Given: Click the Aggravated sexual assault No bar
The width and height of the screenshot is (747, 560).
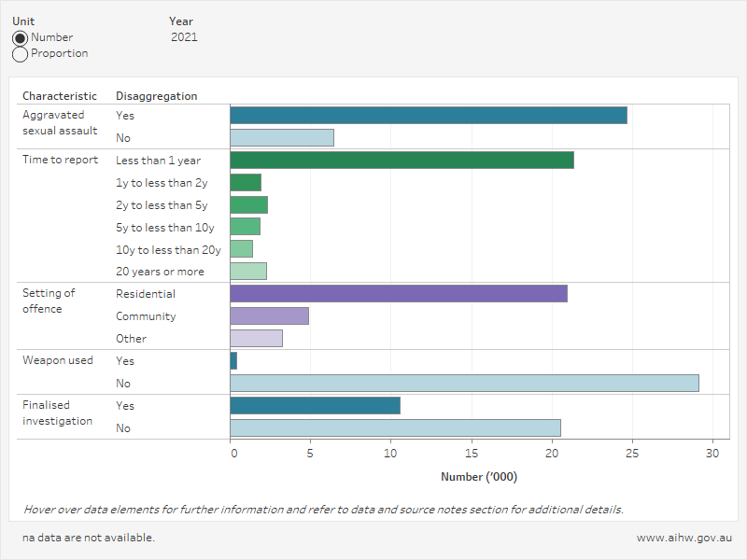Looking at the screenshot, I should tap(281, 138).
